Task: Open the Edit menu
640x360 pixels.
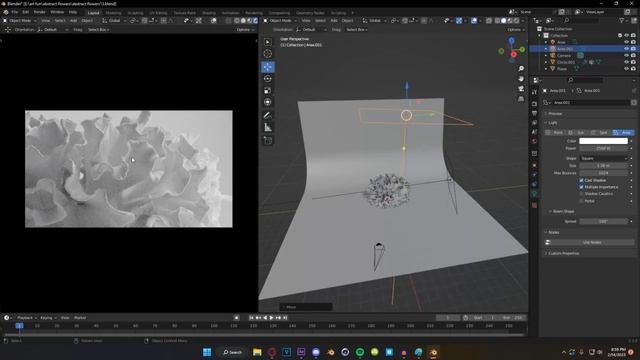Action: (x=26, y=12)
